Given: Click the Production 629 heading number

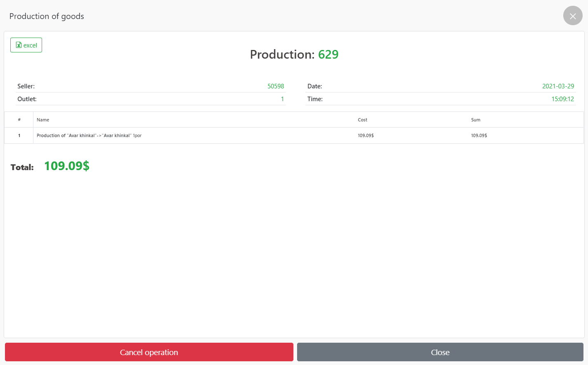Looking at the screenshot, I should point(328,55).
